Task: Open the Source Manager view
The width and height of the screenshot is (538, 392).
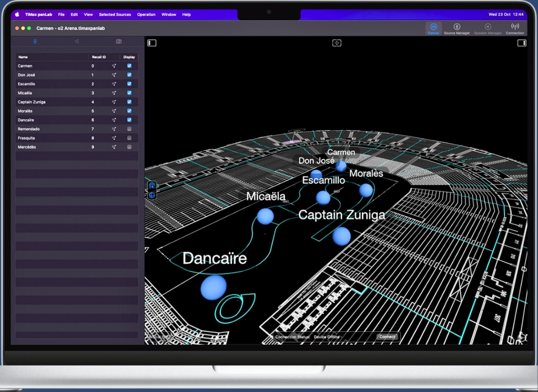Action: pyautogui.click(x=456, y=29)
